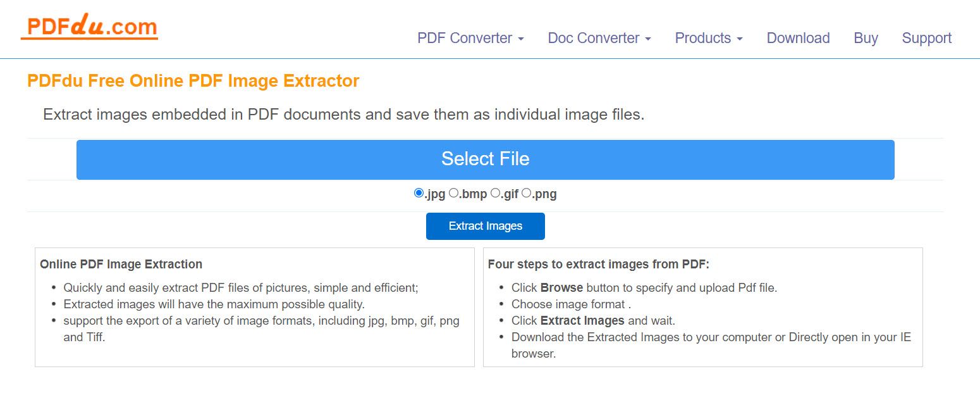Choose the .bmp format radio button
The width and height of the screenshot is (980, 407).
pos(453,193)
